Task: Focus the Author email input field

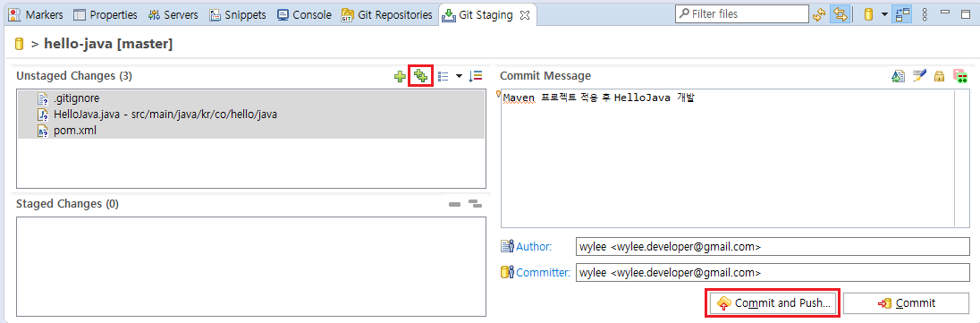Action: click(772, 247)
